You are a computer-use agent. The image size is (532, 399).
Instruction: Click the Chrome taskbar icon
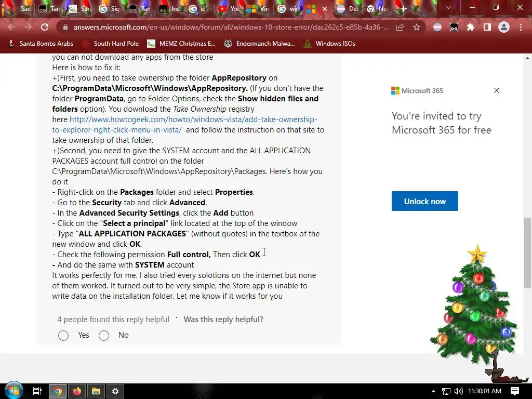point(58,391)
